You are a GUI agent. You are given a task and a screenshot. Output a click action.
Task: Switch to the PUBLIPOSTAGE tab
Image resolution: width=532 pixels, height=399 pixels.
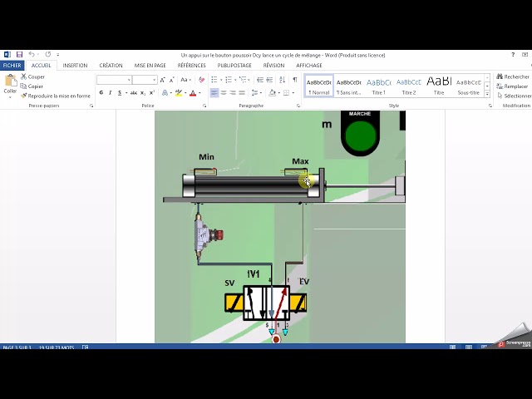pyautogui.click(x=234, y=66)
